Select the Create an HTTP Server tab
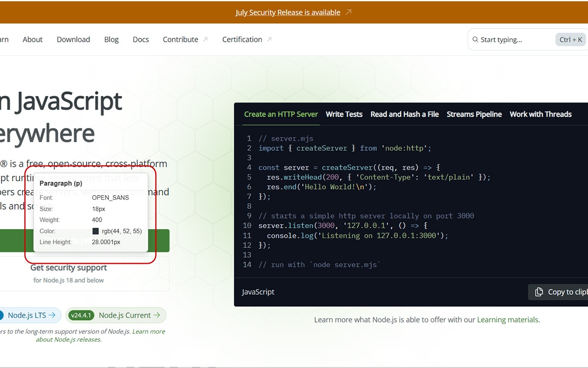Screen dimensions: 588x368 (x=281, y=114)
